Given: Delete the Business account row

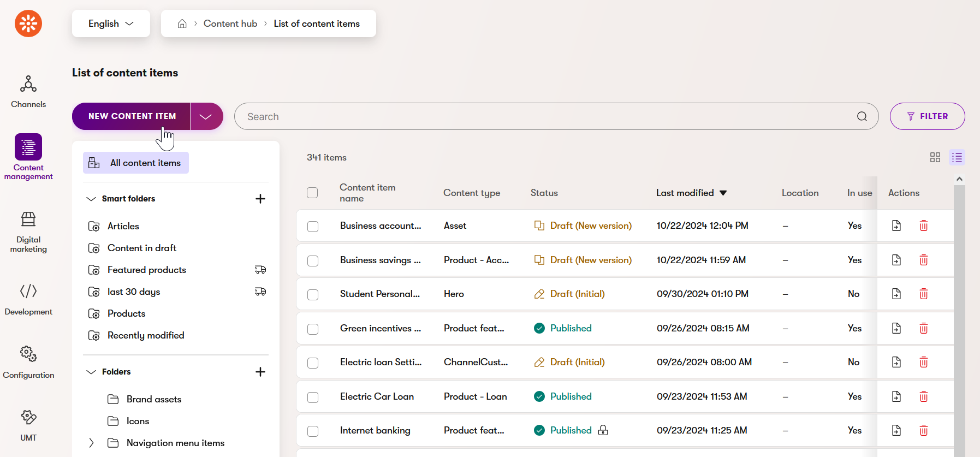Looking at the screenshot, I should pos(924,225).
